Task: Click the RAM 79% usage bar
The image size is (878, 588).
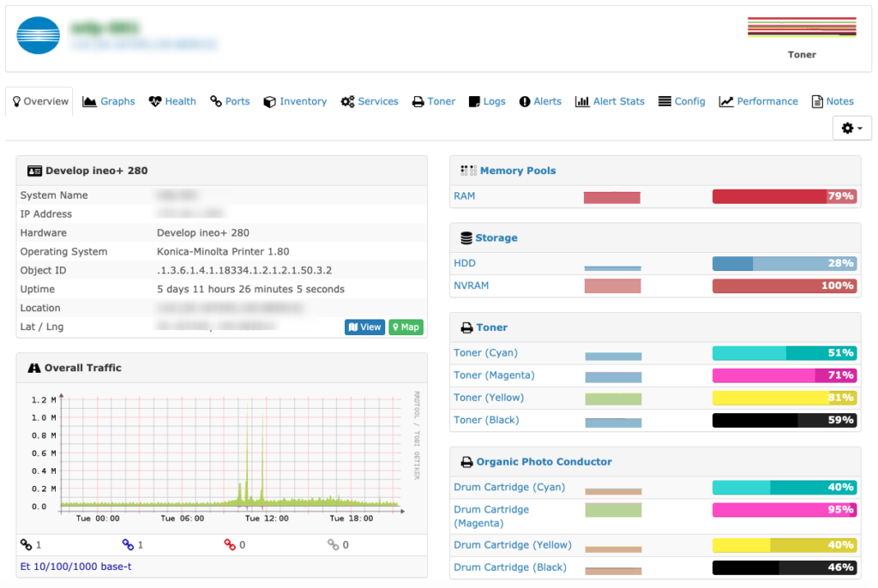Action: [785, 196]
